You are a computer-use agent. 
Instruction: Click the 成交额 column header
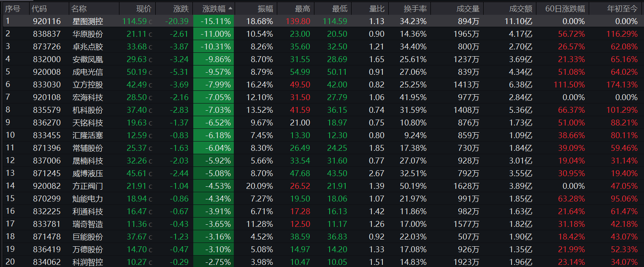(520, 8)
